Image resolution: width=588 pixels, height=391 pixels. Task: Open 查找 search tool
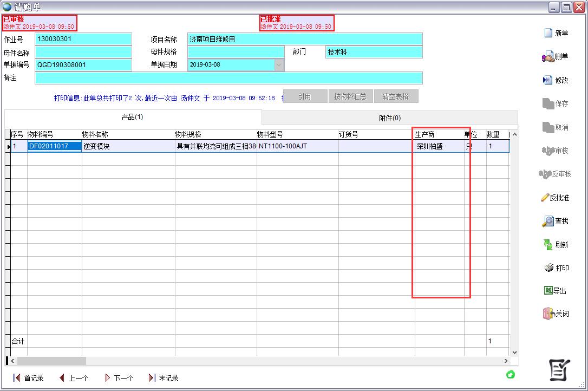pos(547,221)
